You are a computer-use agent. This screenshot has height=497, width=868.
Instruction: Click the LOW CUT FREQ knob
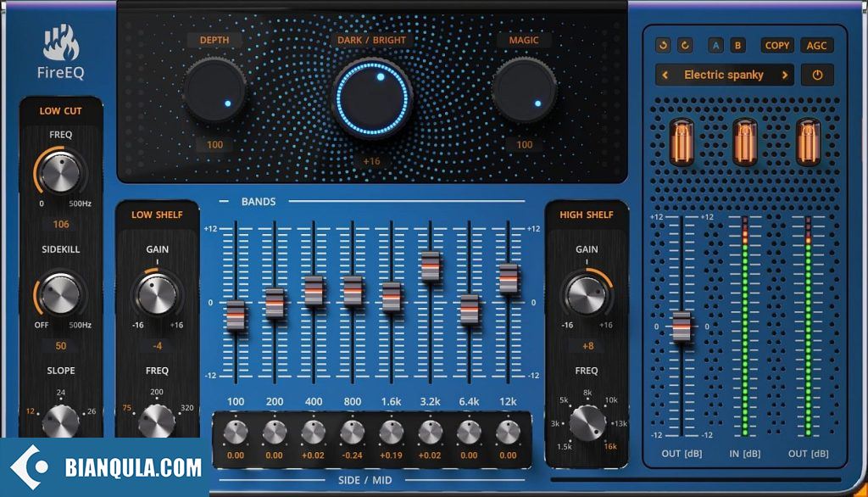point(60,172)
